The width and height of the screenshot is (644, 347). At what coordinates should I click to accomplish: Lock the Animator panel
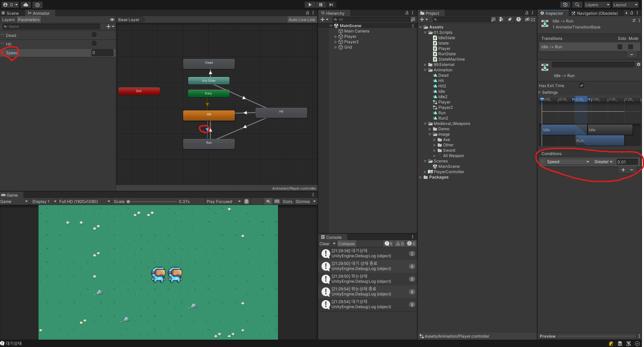[x=307, y=13]
